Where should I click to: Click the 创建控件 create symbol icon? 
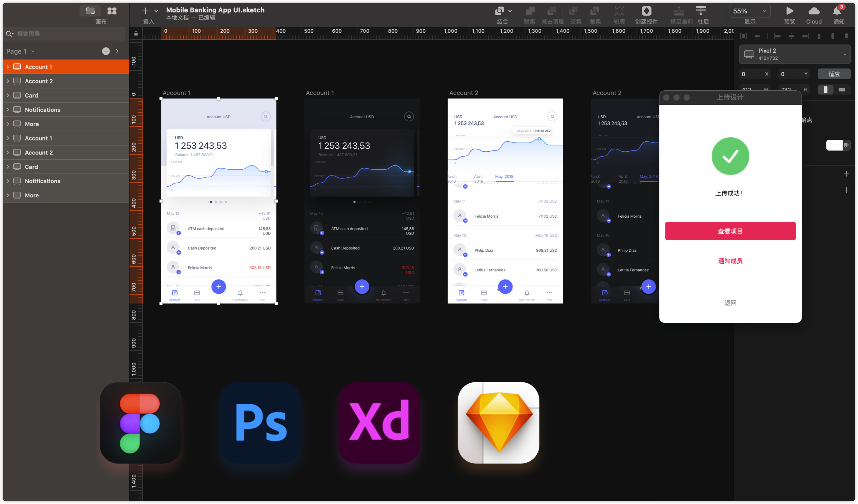646,11
